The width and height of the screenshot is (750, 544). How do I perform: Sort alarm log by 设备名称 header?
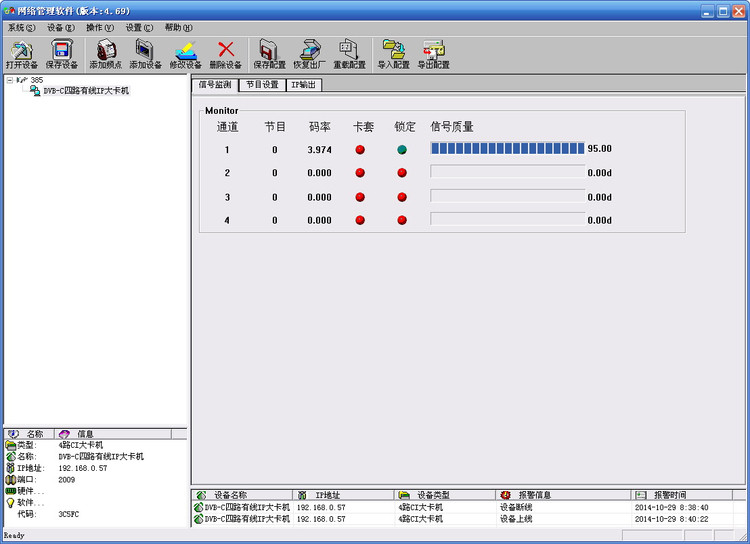(x=242, y=495)
